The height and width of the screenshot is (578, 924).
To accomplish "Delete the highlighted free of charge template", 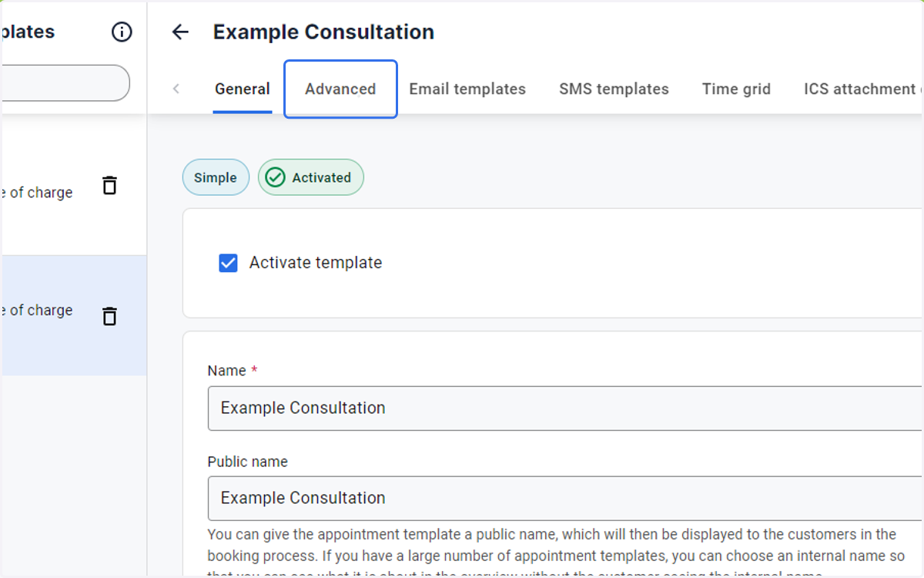I will (x=110, y=316).
